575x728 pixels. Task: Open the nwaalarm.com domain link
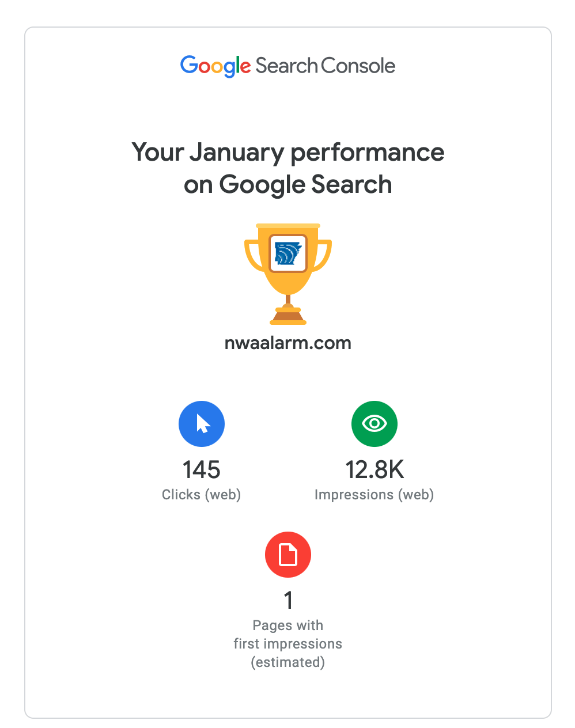[287, 343]
